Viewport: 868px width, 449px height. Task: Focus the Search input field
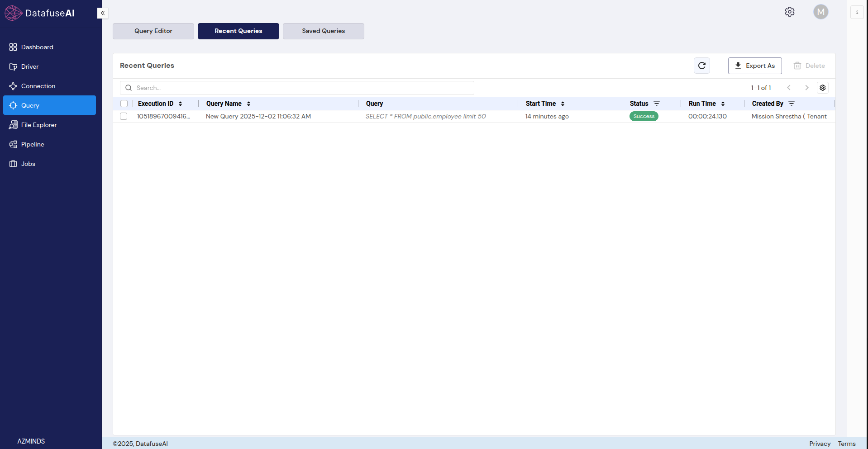point(303,88)
